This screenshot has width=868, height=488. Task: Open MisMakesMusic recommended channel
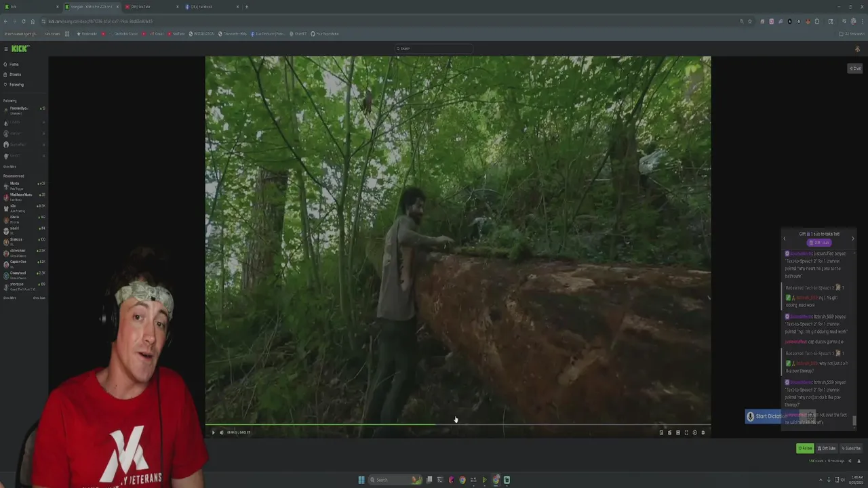[x=24, y=196]
